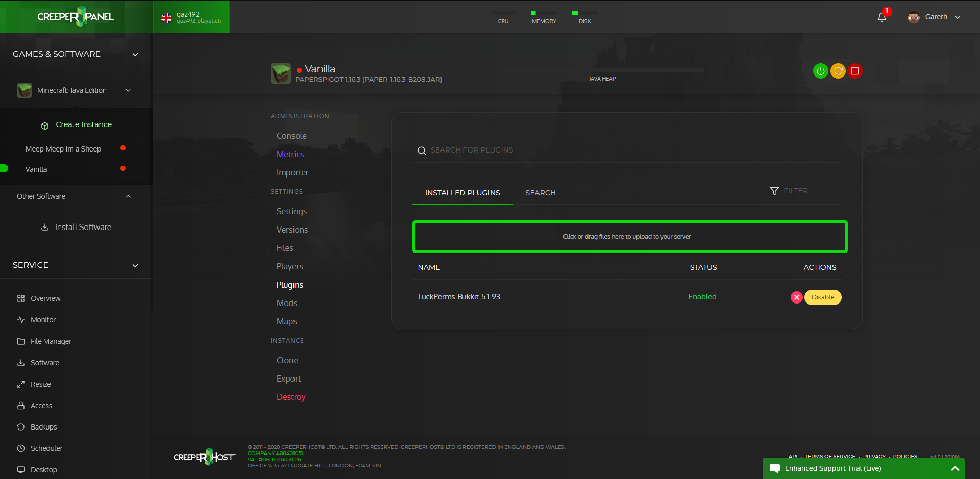Collapse the Service section
980x479 pixels.
click(135, 265)
